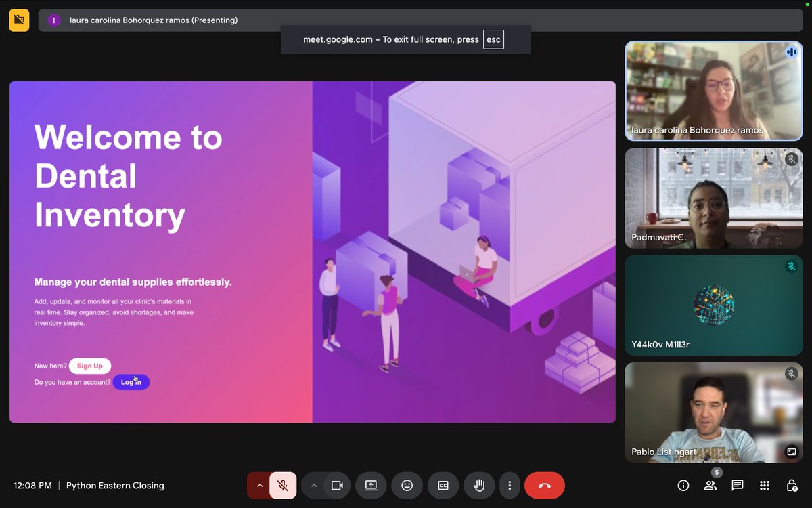Show the participants people panel
The width and height of the screenshot is (812, 508).
[x=710, y=486]
